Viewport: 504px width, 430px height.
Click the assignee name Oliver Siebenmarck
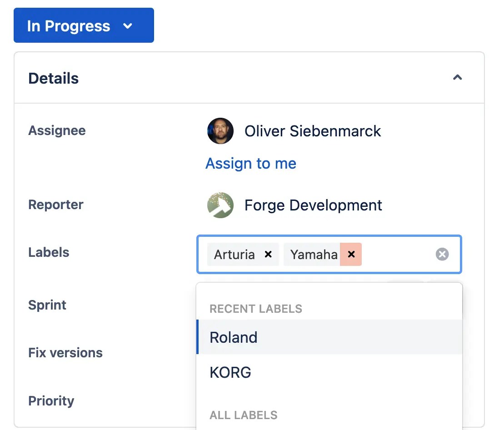[x=312, y=131]
